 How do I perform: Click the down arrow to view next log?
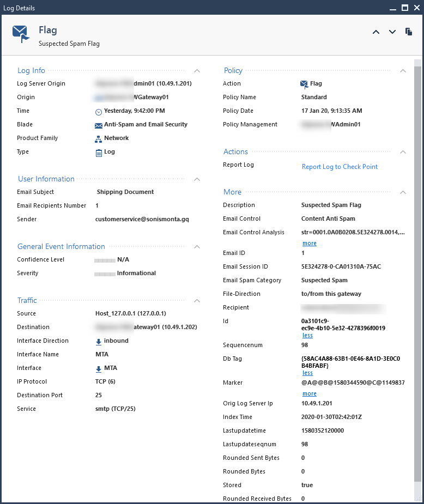(x=392, y=32)
